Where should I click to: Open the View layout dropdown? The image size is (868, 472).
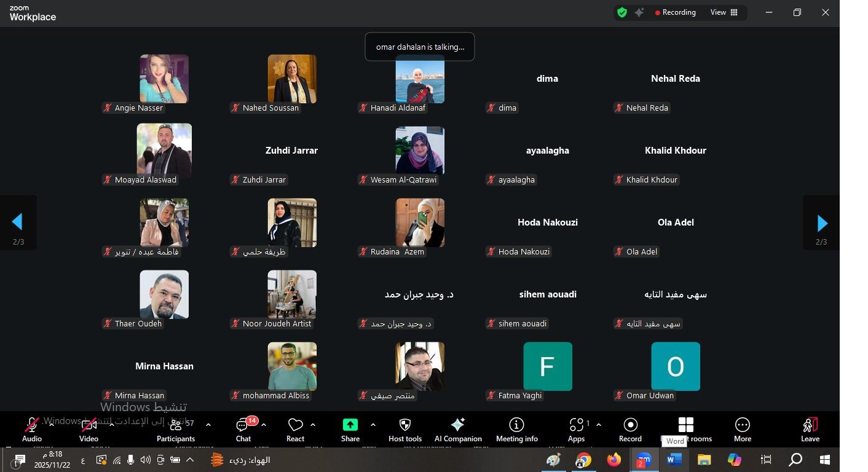tap(724, 12)
